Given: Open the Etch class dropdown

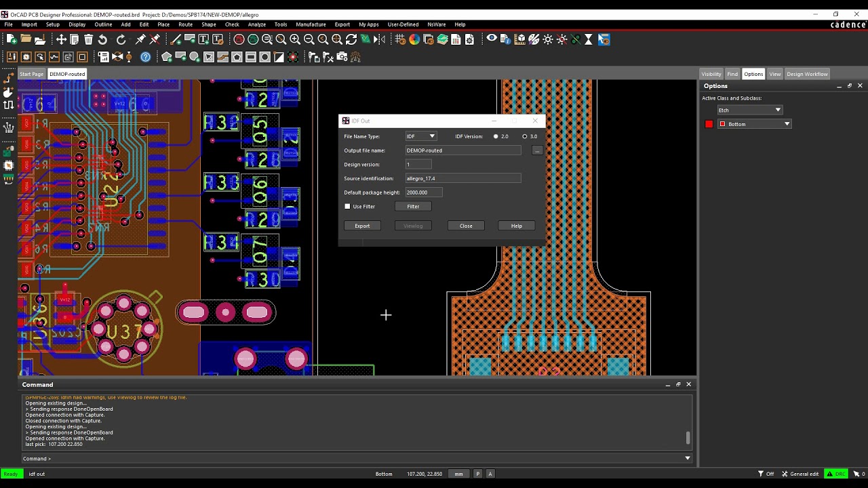Looking at the screenshot, I should (750, 110).
